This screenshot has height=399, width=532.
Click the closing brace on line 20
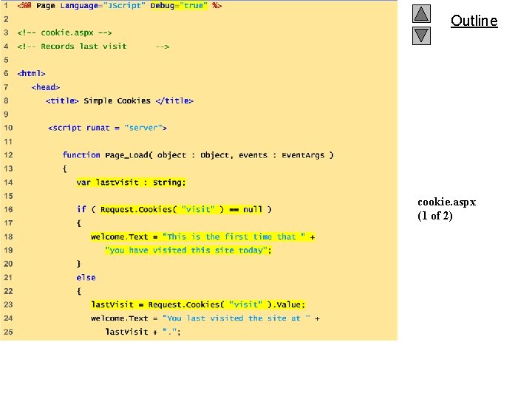click(79, 264)
